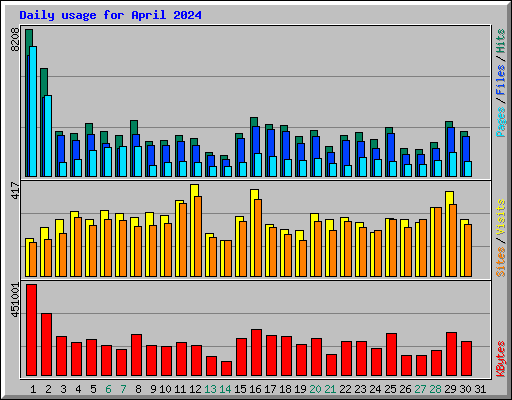Click the orange Sites bar for day 16
This screenshot has width=512, height=400.
[x=258, y=238]
